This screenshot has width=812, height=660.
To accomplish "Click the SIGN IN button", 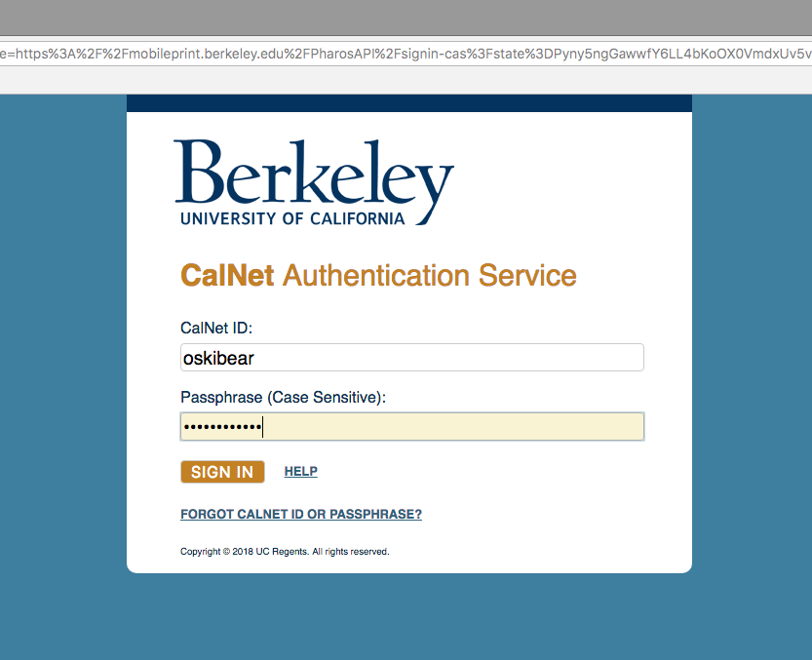I will tap(222, 472).
